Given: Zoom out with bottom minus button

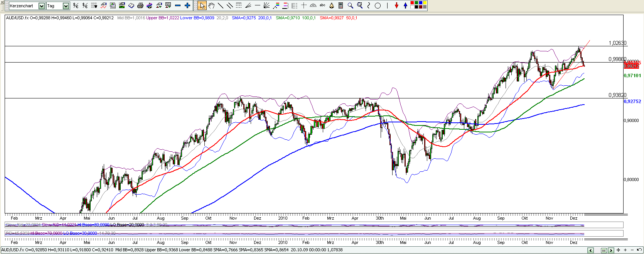Looking at the screenshot, I should pyautogui.click(x=632, y=250).
